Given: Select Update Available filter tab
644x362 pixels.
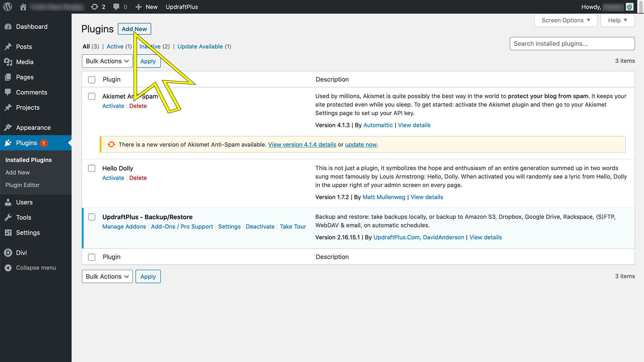Looking at the screenshot, I should coord(200,46).
